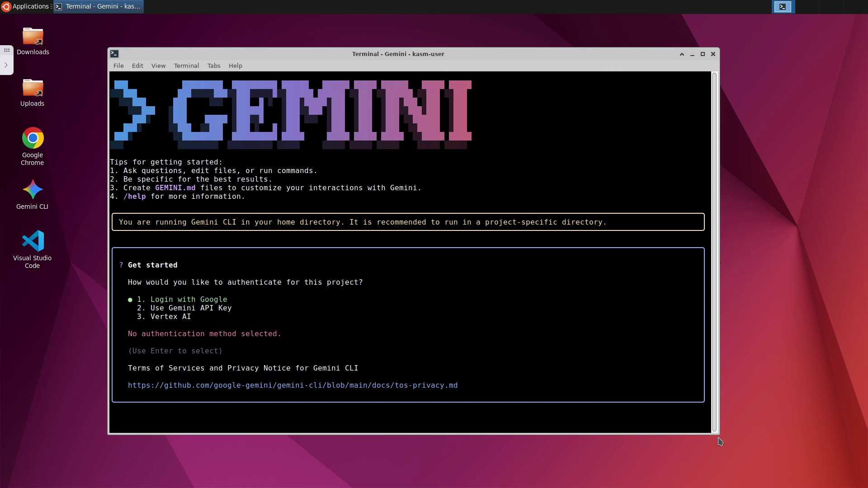Select Use Gemini API Key option

click(191, 308)
